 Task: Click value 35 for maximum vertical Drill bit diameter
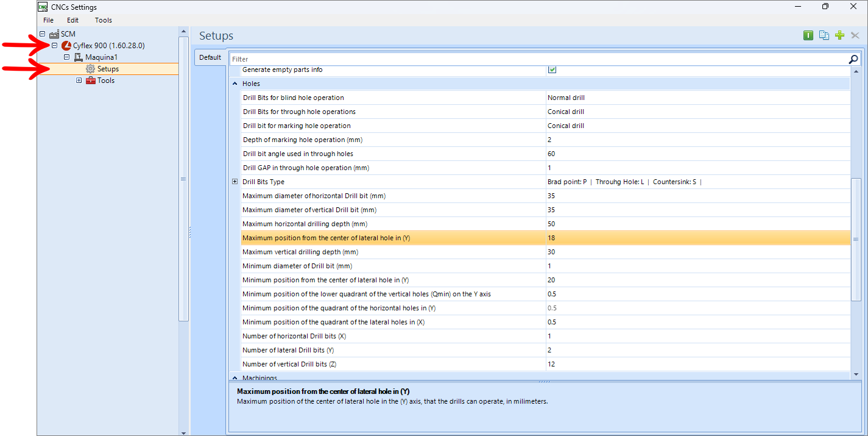tap(551, 210)
